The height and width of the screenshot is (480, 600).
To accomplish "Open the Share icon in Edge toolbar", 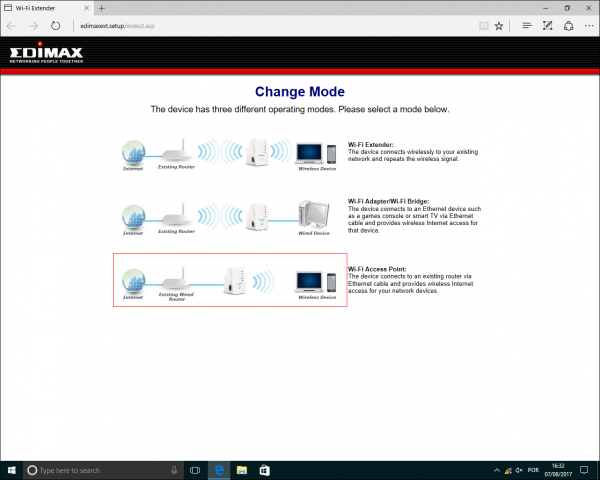I will tap(569, 26).
